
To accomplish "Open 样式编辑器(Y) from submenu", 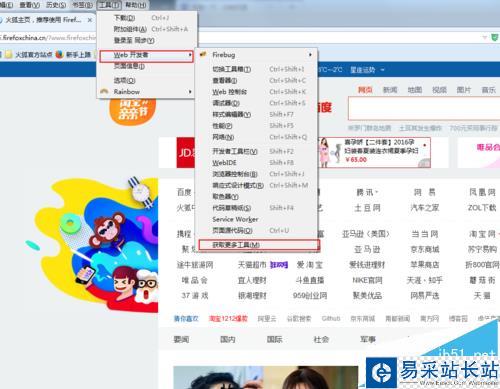I will tap(257, 114).
